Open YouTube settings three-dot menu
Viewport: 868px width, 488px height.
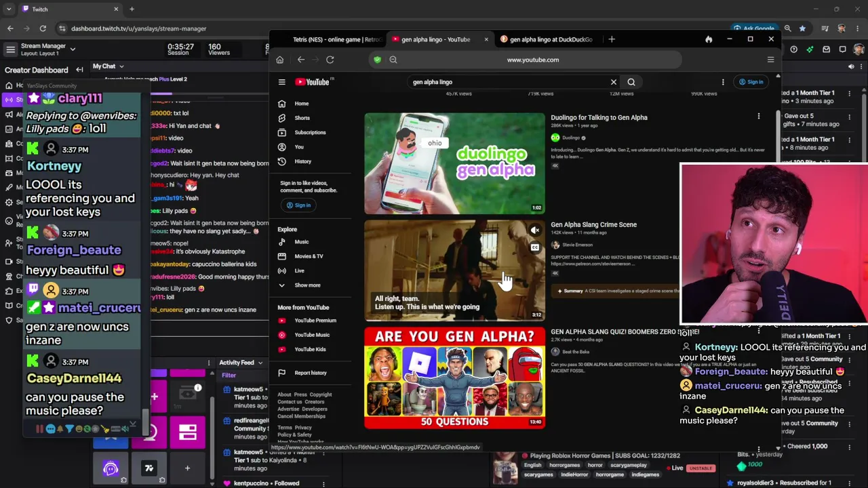723,82
